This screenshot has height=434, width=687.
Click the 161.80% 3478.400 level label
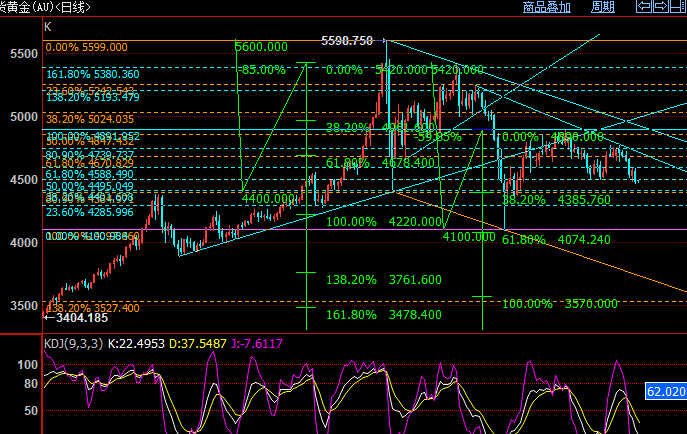[384, 315]
